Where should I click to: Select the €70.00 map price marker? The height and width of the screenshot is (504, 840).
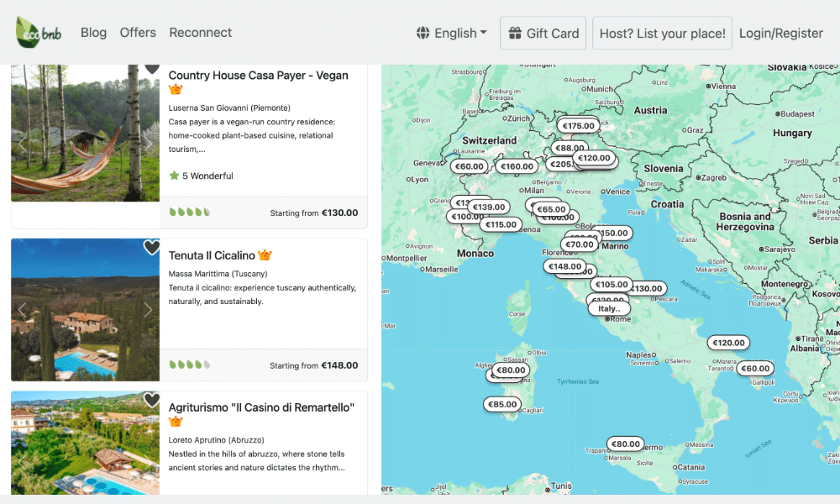point(580,244)
